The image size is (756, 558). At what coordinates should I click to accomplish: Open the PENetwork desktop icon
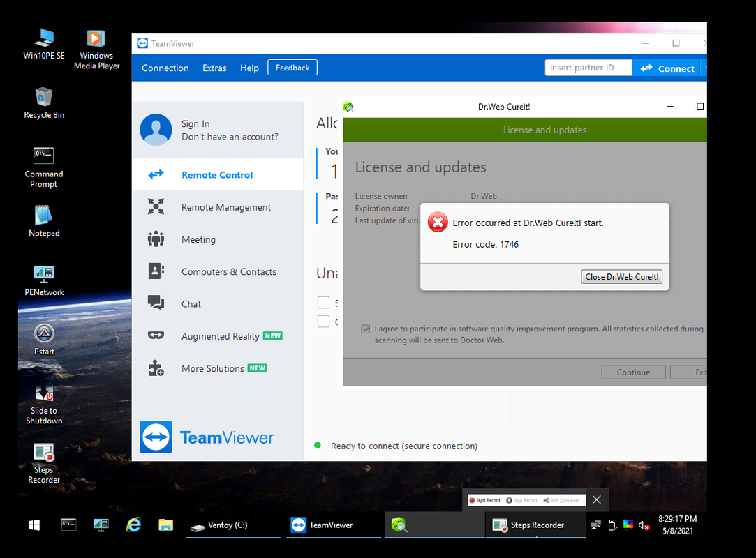[44, 280]
